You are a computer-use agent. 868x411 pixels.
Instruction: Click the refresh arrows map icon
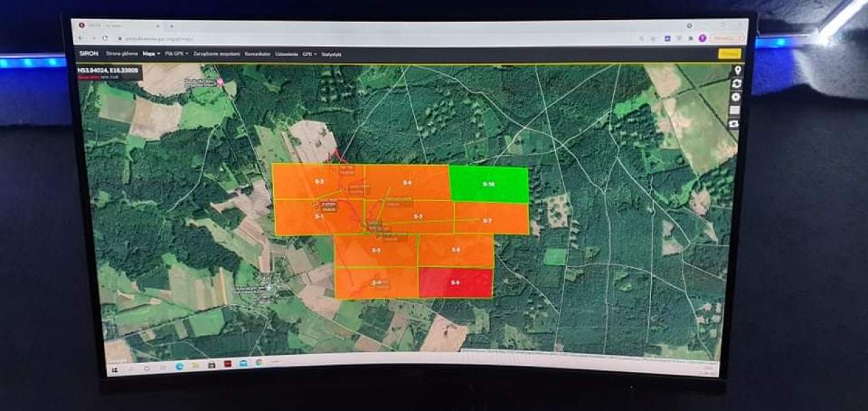pyautogui.click(x=737, y=84)
